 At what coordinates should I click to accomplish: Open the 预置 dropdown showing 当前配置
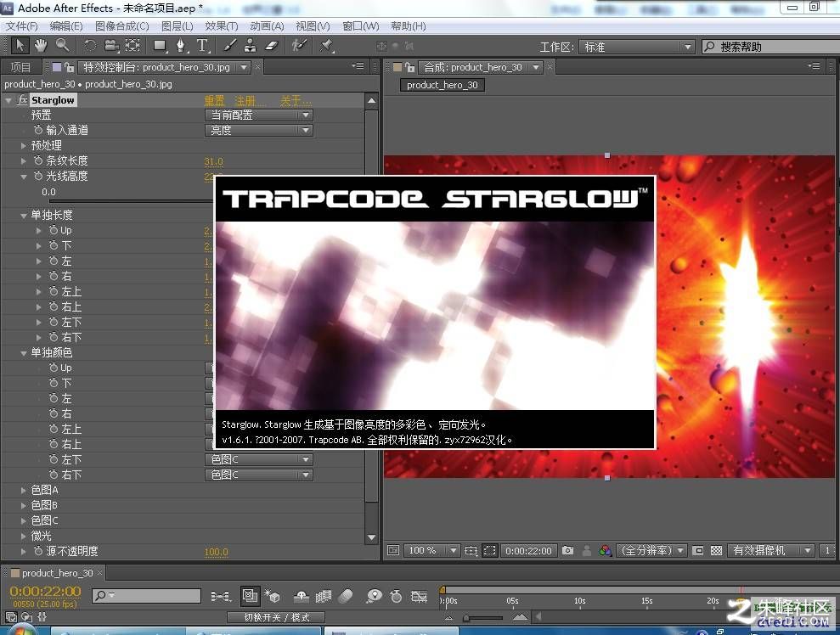pos(259,115)
